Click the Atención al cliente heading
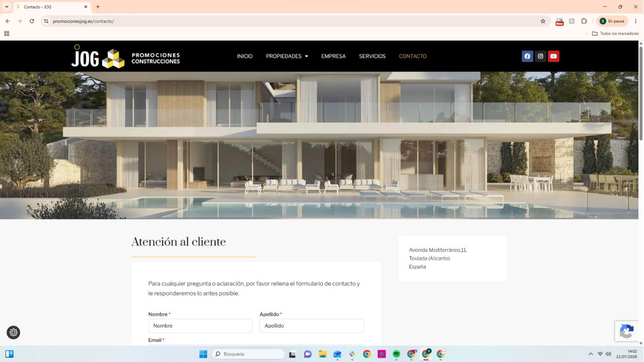The width and height of the screenshot is (644, 362). pos(179,242)
